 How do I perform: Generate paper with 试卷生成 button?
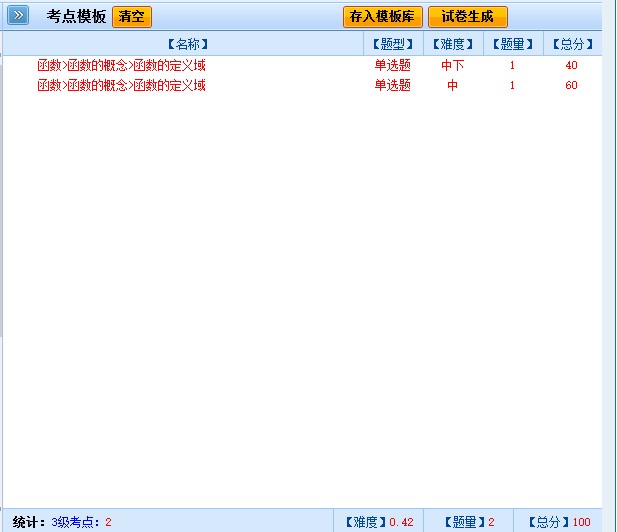point(467,17)
